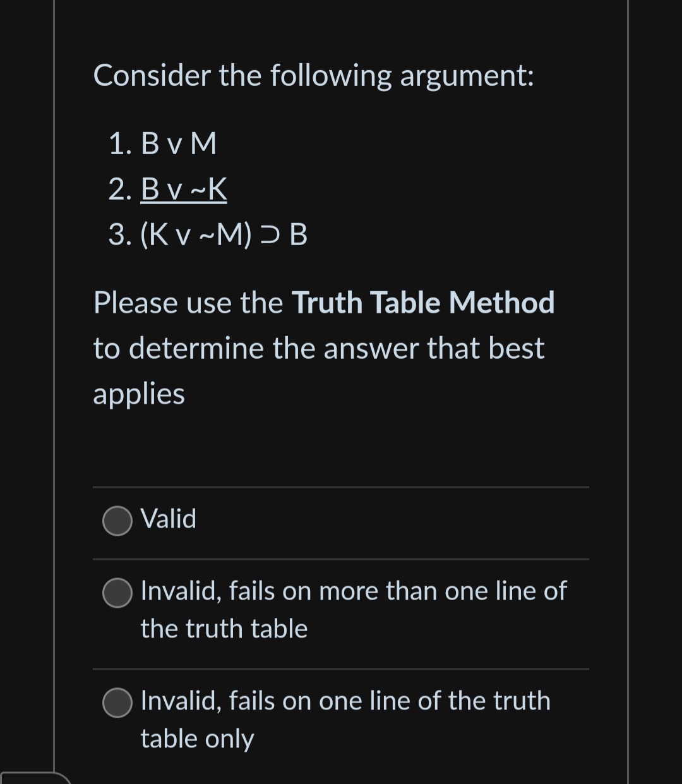Click the partially visible button at bottom left
This screenshot has width=682, height=784.
[x=32, y=780]
